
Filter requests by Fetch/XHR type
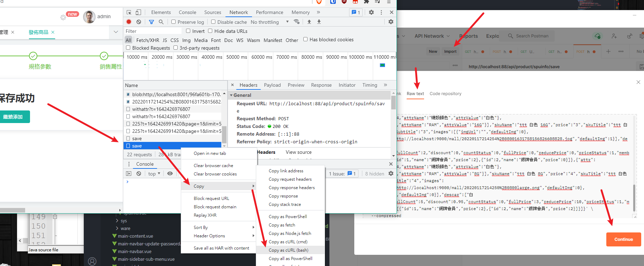point(148,40)
